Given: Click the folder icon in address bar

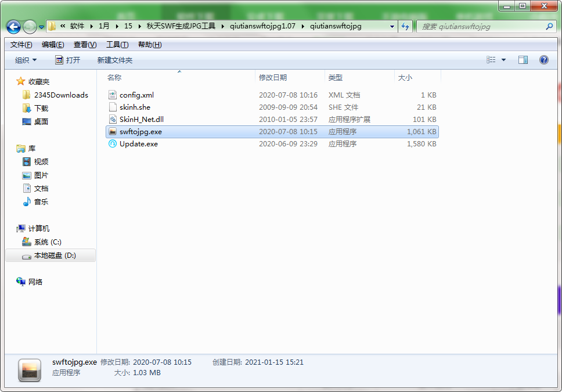Looking at the screenshot, I should click(52, 26).
